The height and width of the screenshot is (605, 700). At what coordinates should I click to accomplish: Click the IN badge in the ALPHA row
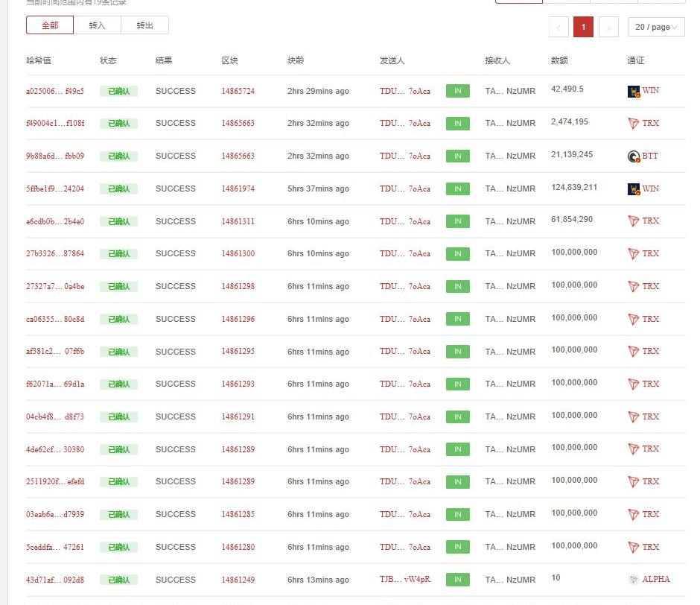point(457,580)
